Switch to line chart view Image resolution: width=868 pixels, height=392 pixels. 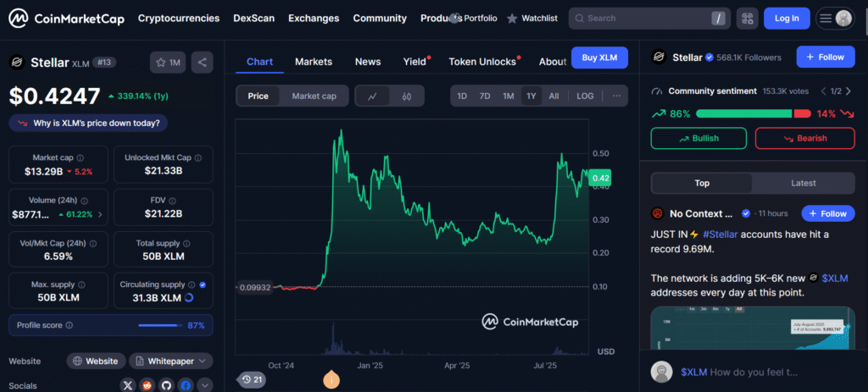tap(373, 97)
